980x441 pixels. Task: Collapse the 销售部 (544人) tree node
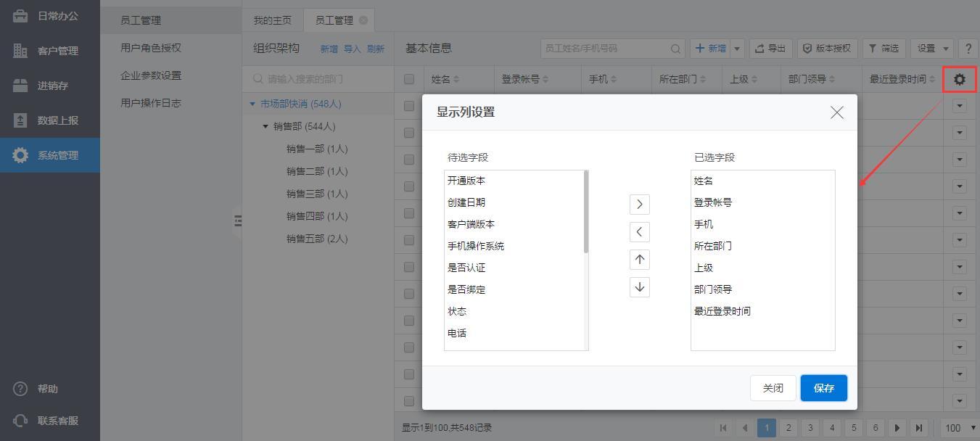[x=265, y=126]
